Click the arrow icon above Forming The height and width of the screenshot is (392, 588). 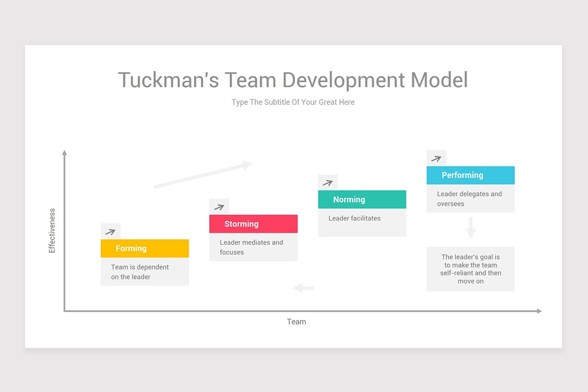click(x=110, y=230)
